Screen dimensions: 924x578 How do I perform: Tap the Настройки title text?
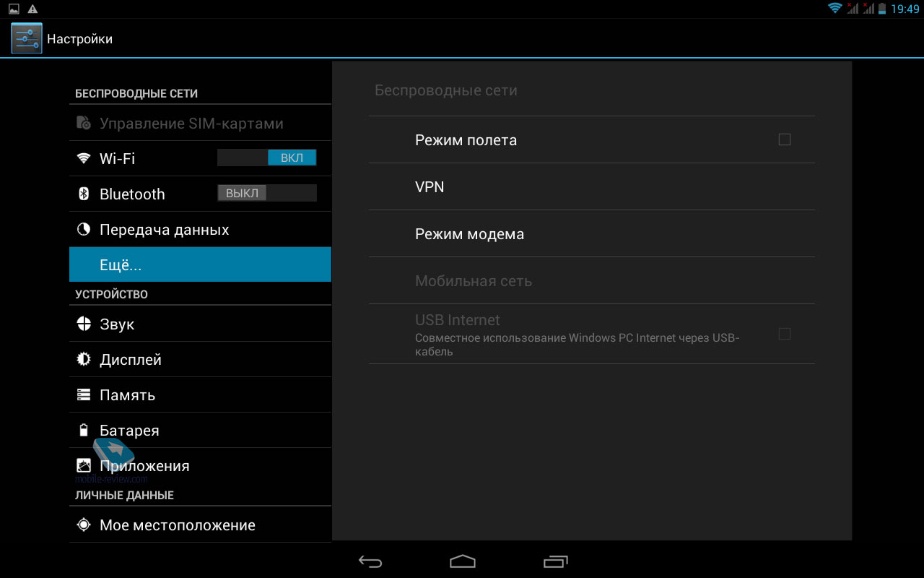[79, 39]
